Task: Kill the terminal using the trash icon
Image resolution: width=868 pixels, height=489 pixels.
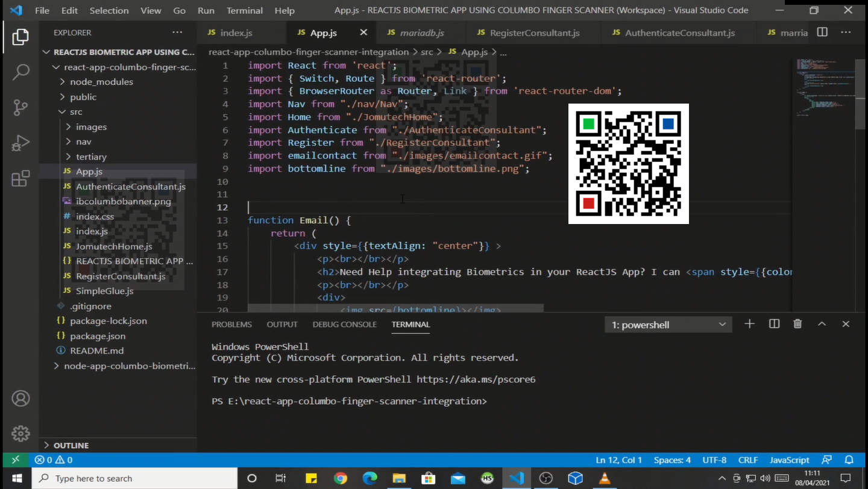Action: (797, 324)
